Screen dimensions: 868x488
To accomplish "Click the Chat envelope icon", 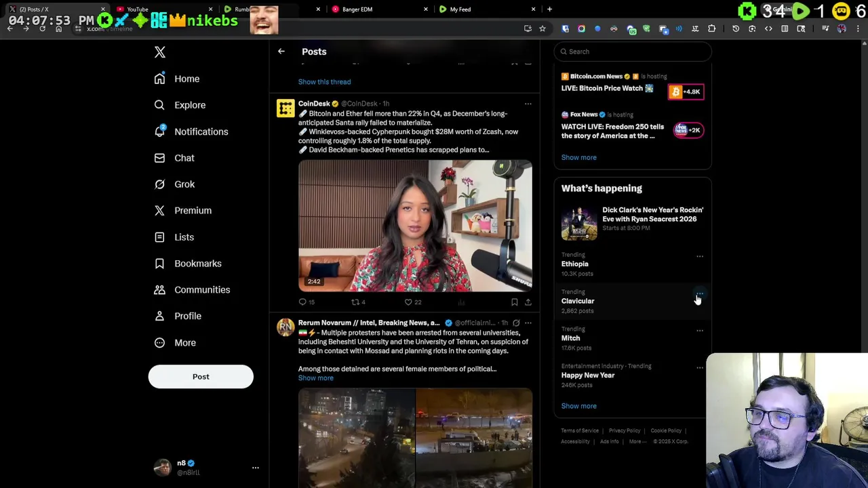I will point(159,158).
